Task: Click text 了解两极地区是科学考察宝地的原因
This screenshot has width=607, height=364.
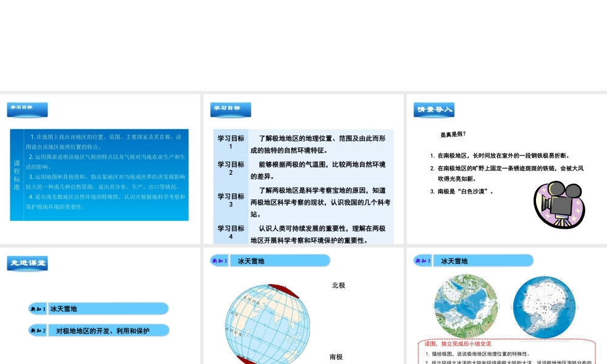Action: 312,190
